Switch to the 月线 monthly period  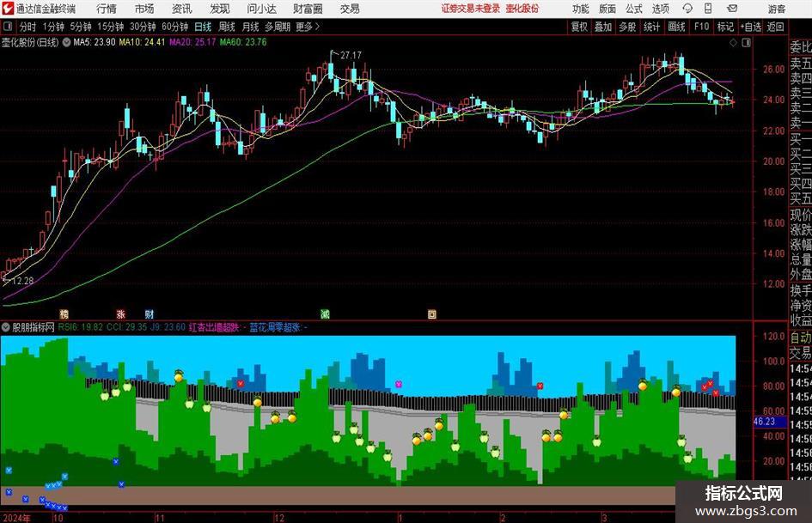[250, 27]
